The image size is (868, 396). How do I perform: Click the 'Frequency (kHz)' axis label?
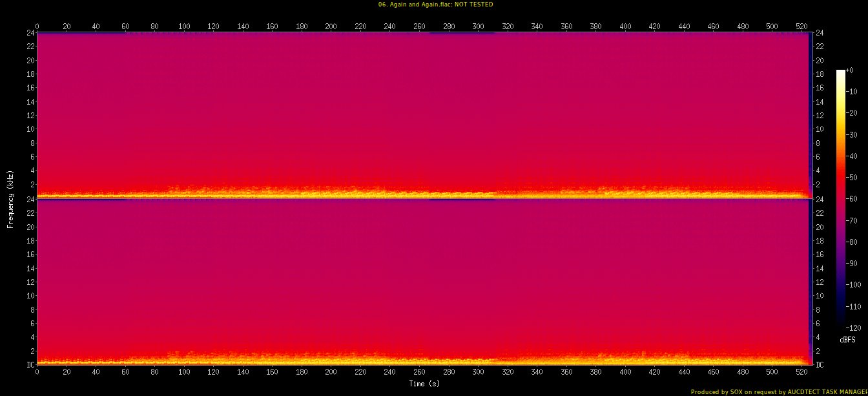pos(10,199)
